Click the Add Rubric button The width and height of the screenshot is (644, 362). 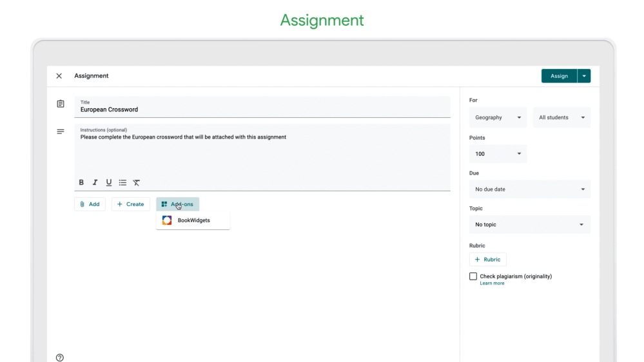[488, 260]
